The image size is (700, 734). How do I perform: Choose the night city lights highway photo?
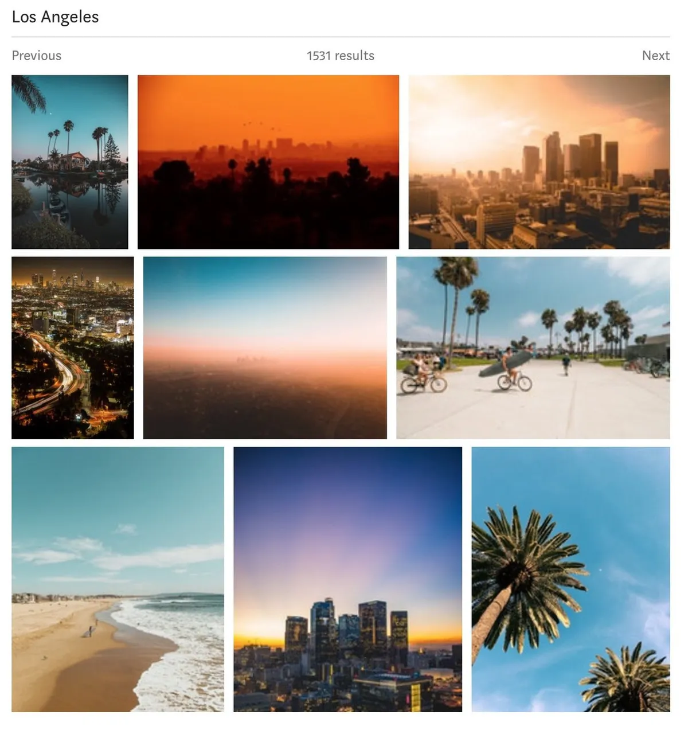[73, 348]
